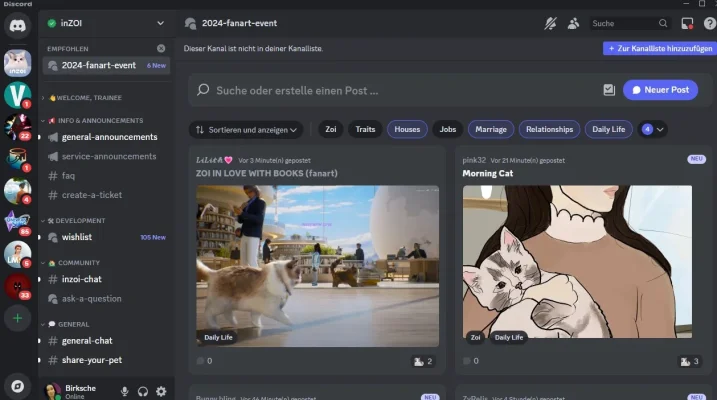
Task: Open the general-chat channel
Action: click(106, 341)
